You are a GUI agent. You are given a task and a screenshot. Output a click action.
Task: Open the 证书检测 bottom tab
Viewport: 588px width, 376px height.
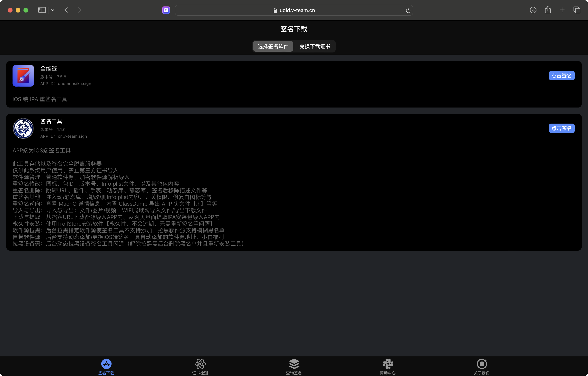[x=200, y=366]
